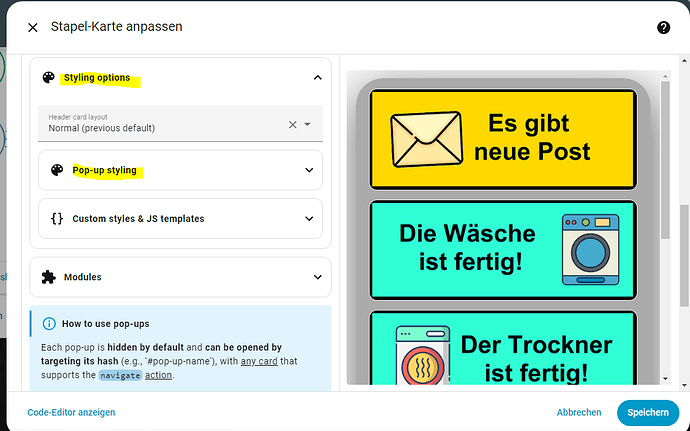Screen dimensions: 690x431
Task: Open the 'action' link
Action: 158,375
